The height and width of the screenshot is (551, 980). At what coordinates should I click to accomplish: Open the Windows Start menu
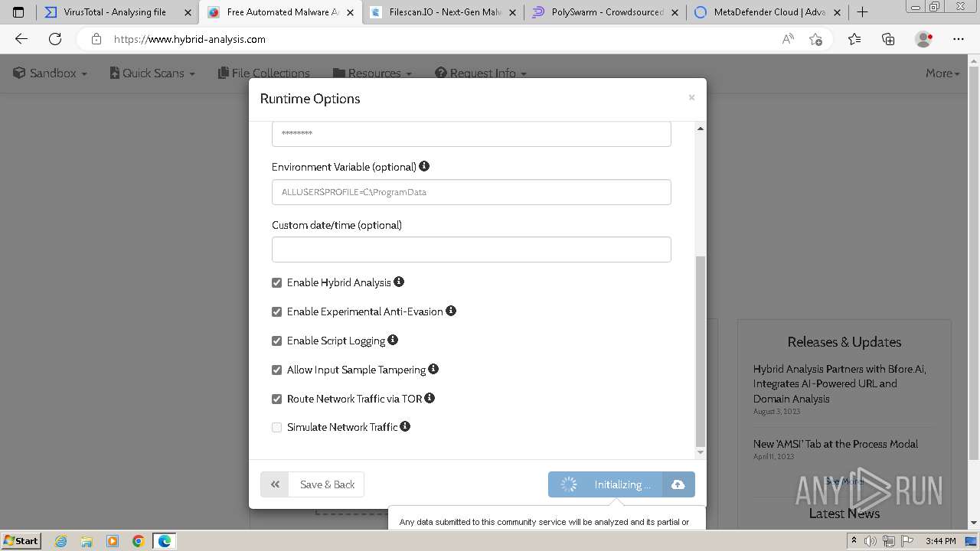[21, 541]
